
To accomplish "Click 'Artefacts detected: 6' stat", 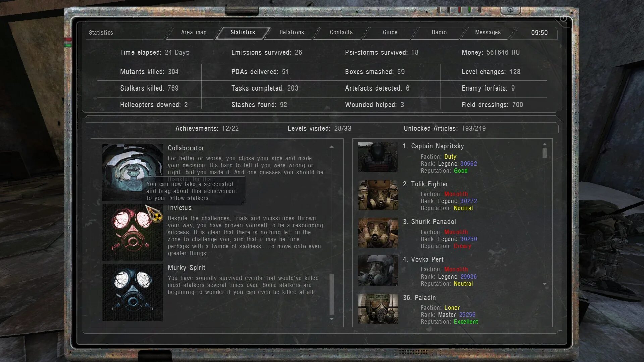I will 377,88.
